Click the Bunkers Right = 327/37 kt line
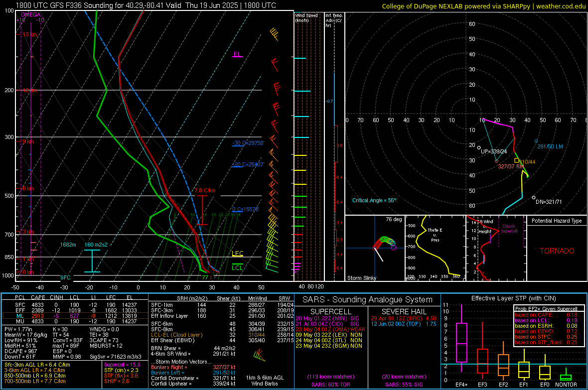Viewport: 588px width, 390px height. click(x=193, y=367)
